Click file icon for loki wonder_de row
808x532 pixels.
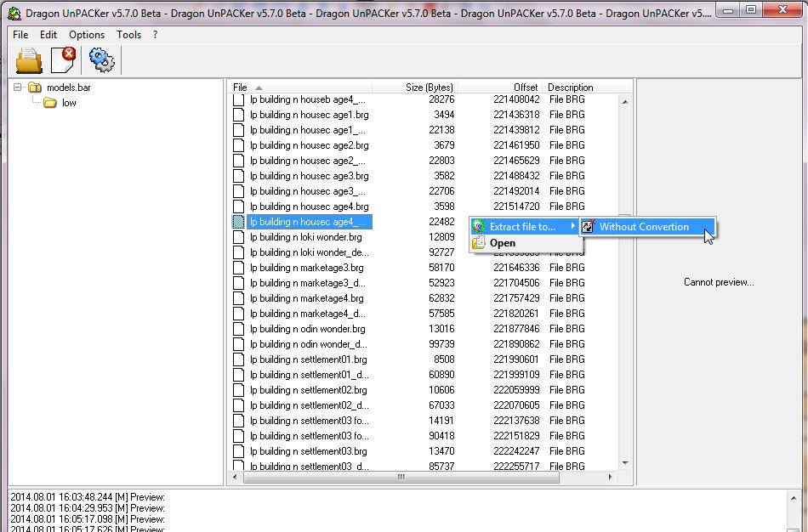click(x=239, y=252)
